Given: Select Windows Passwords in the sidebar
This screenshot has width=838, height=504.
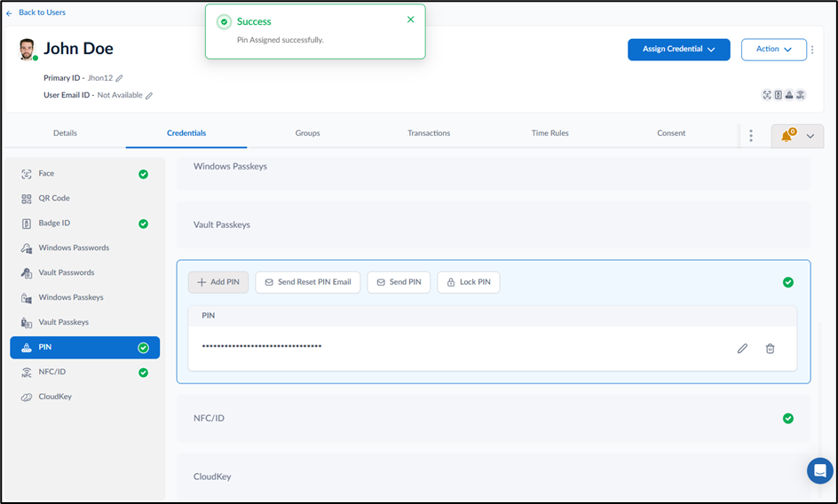Looking at the screenshot, I should click(x=85, y=248).
